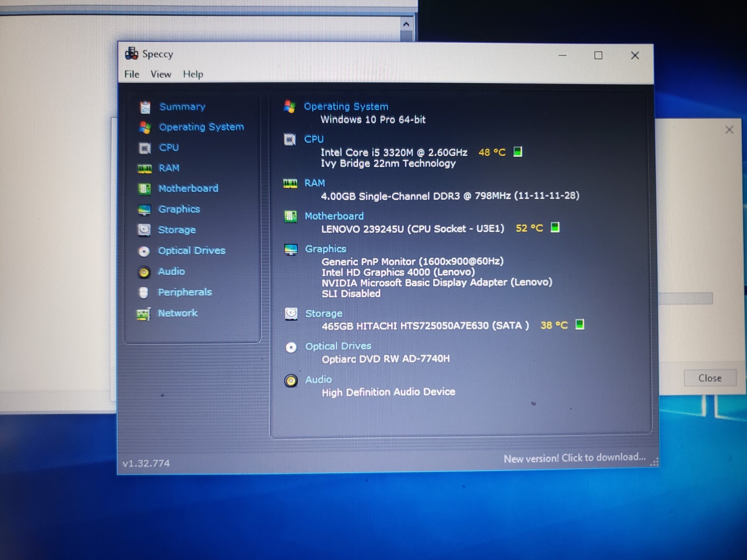Open the Storage heading link in summary

pos(324,314)
